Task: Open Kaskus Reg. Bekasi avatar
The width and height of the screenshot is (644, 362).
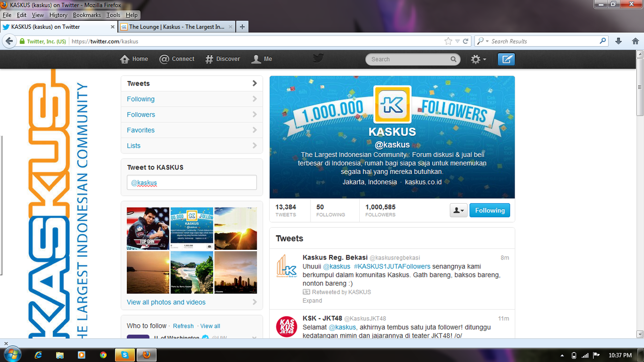Action: tap(287, 266)
